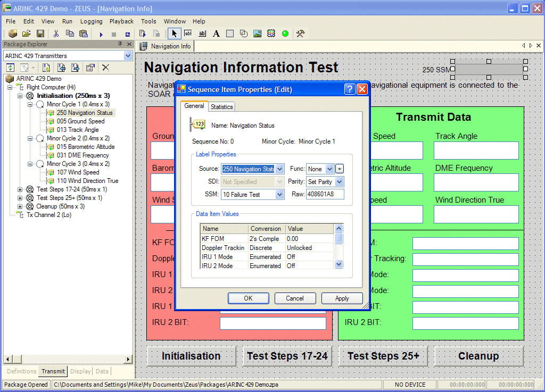
Task: Click the Test Steps 17-24 button on the form
Action: (x=287, y=356)
